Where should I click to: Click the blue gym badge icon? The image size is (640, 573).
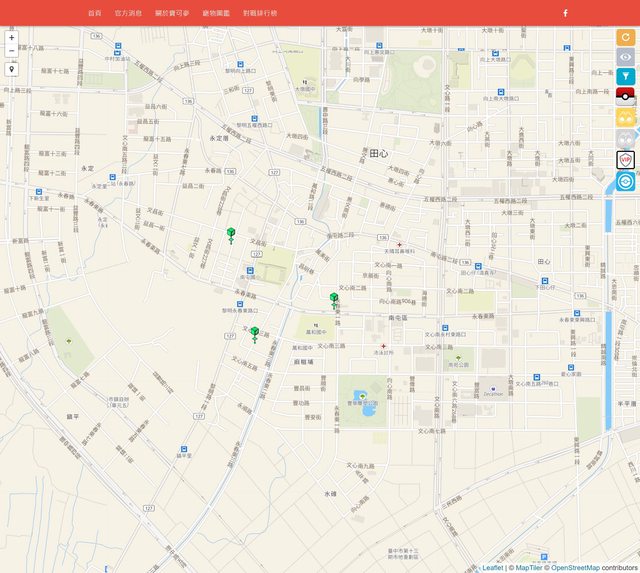click(625, 182)
